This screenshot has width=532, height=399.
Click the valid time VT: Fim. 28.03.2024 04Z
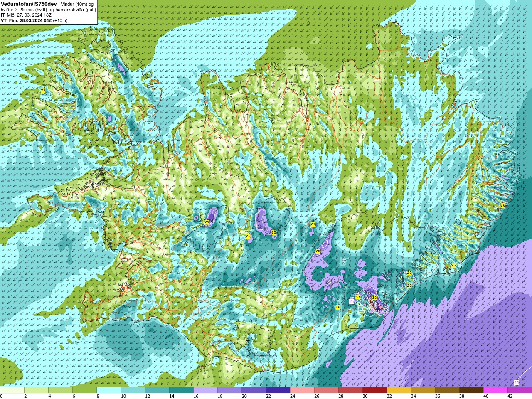click(26, 20)
